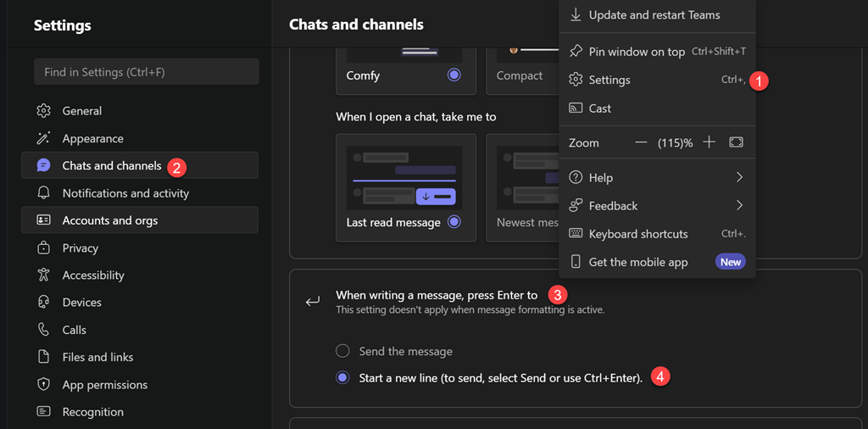Click the Accessibility figure icon
Viewport: 868px width, 429px height.
pos(44,276)
